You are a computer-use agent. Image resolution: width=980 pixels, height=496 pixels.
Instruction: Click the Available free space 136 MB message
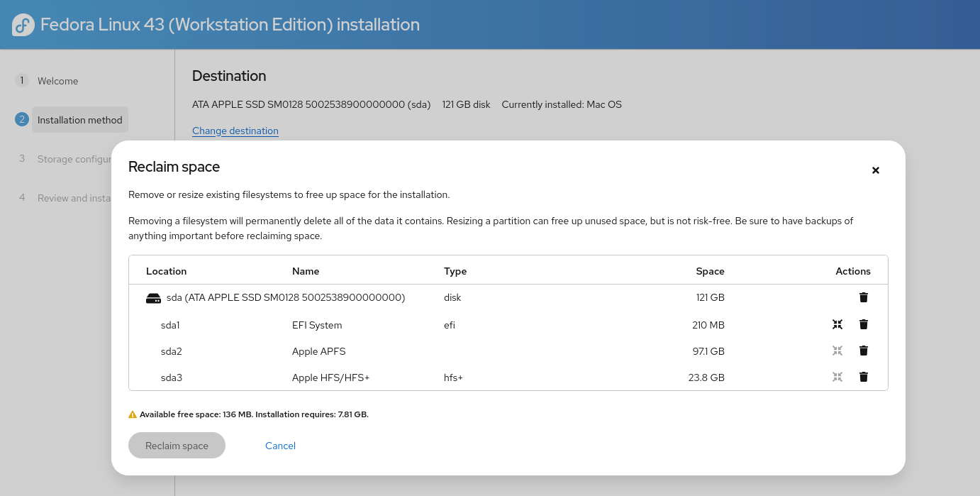coord(254,414)
